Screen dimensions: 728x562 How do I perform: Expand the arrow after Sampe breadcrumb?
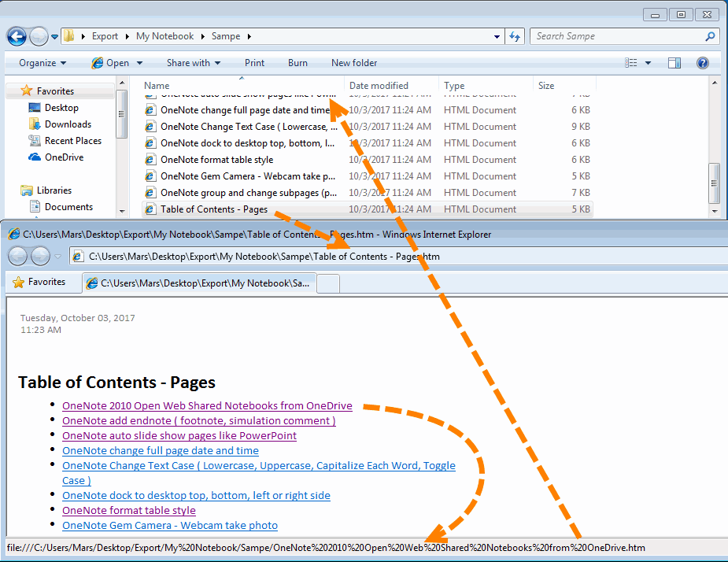pyautogui.click(x=249, y=36)
